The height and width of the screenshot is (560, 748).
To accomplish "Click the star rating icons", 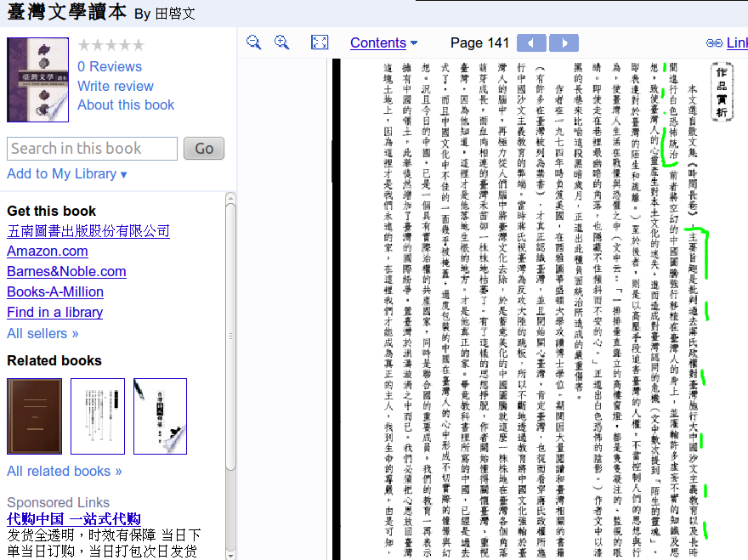I will [110, 46].
